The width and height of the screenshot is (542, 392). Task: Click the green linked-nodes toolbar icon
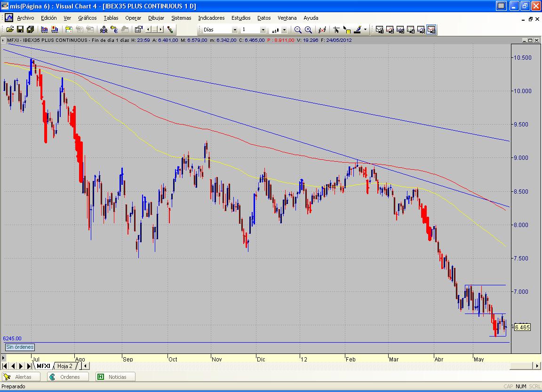170,30
